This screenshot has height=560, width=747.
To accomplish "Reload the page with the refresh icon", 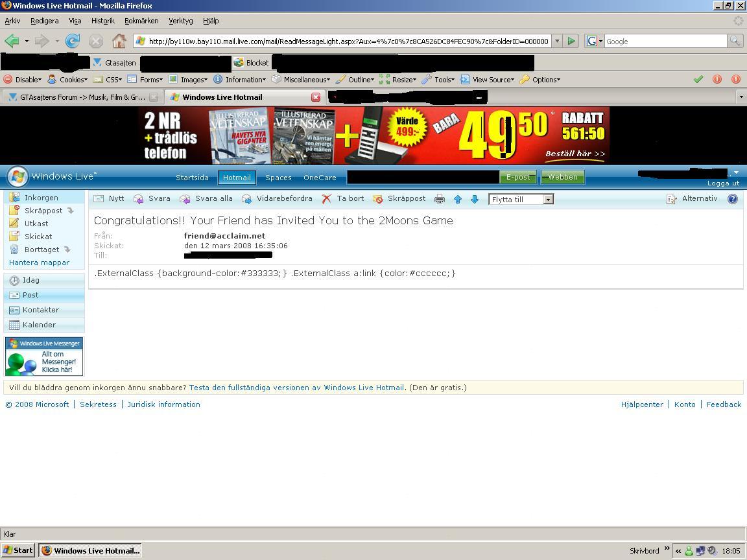I will click(73, 41).
